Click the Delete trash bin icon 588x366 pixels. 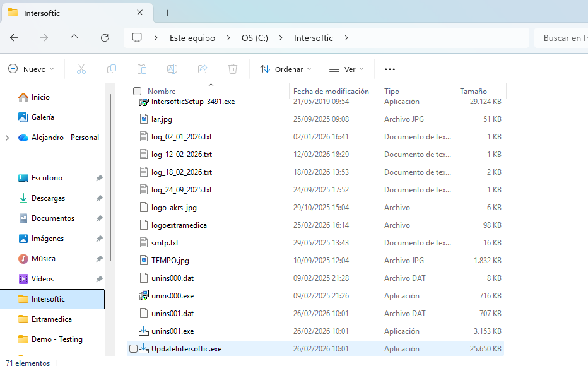[x=233, y=69]
